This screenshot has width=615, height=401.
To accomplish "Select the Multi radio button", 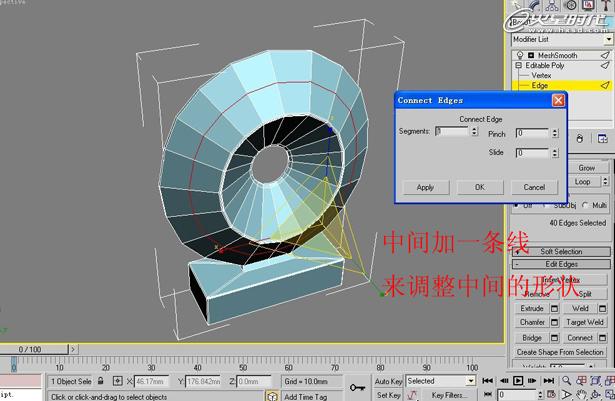I will point(585,205).
